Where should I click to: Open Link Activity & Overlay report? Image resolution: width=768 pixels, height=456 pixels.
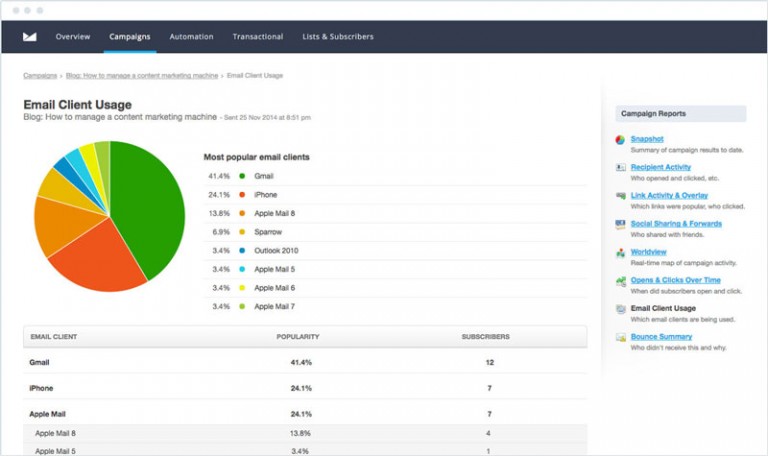(x=669, y=195)
